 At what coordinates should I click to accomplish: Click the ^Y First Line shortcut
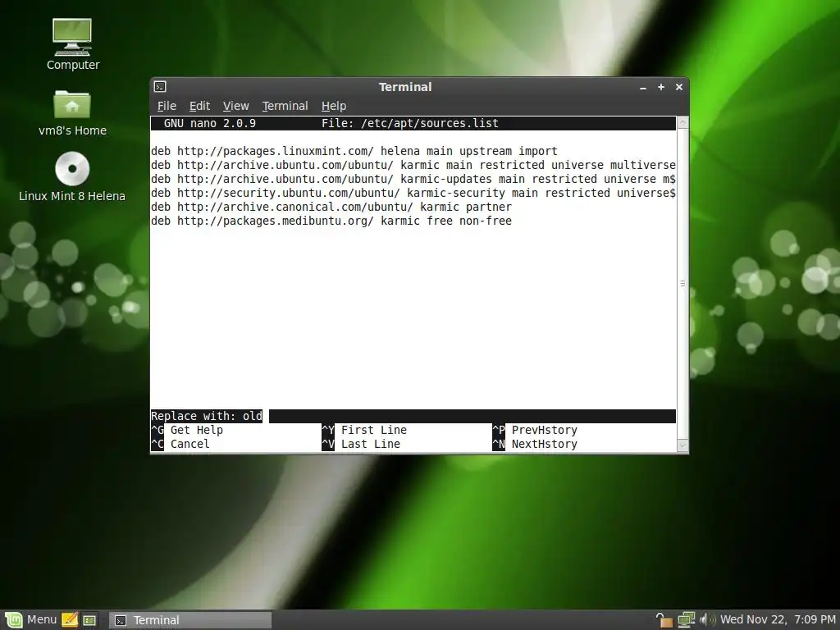point(364,430)
